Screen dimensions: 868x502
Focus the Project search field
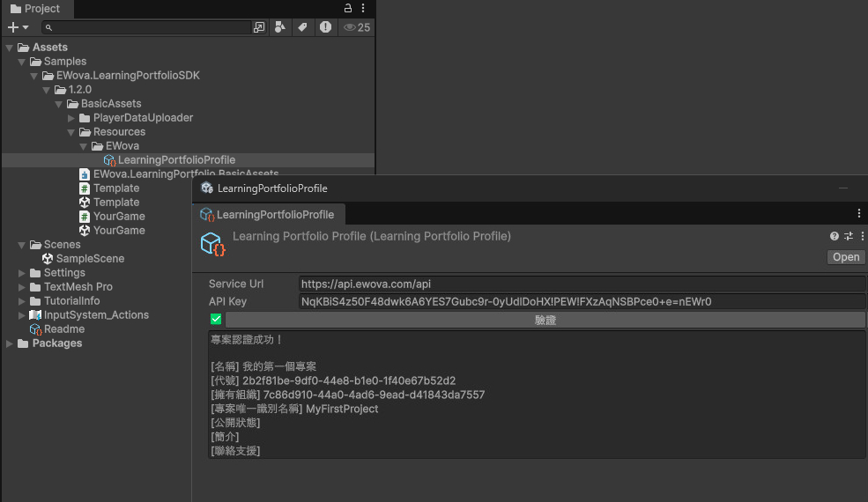pos(146,27)
